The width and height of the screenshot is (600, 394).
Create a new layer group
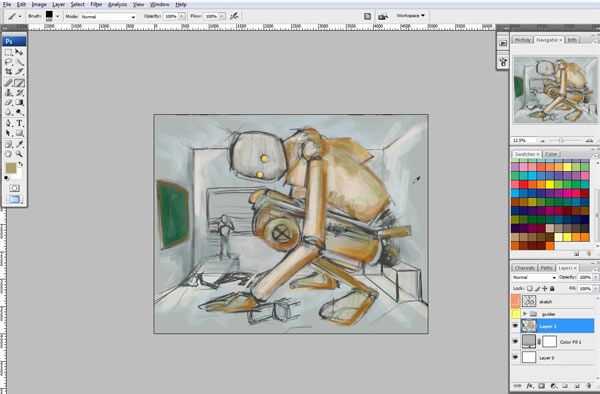point(565,386)
